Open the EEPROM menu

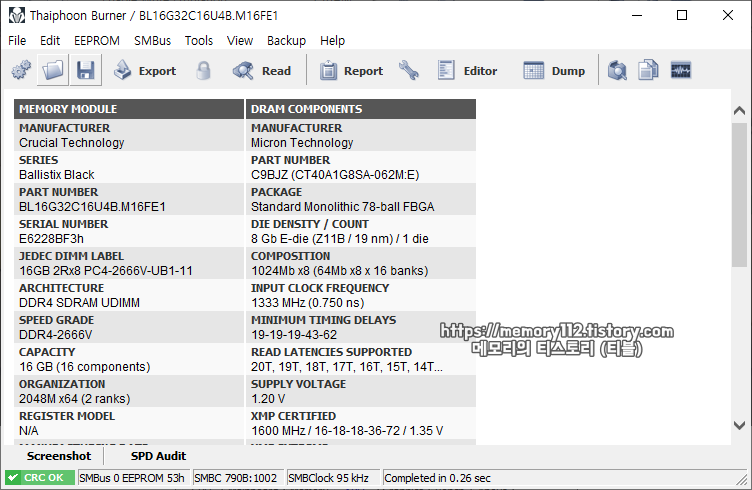point(97,41)
